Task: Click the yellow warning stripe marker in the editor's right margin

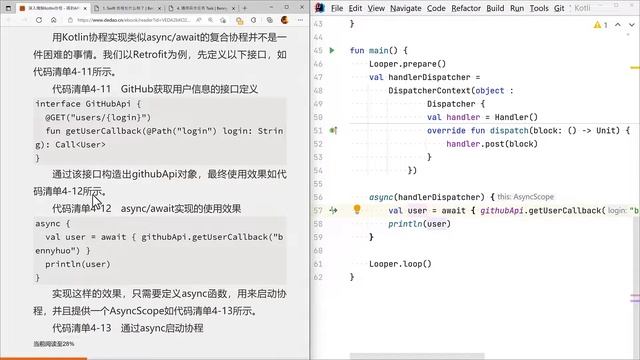Action: click(x=635, y=67)
